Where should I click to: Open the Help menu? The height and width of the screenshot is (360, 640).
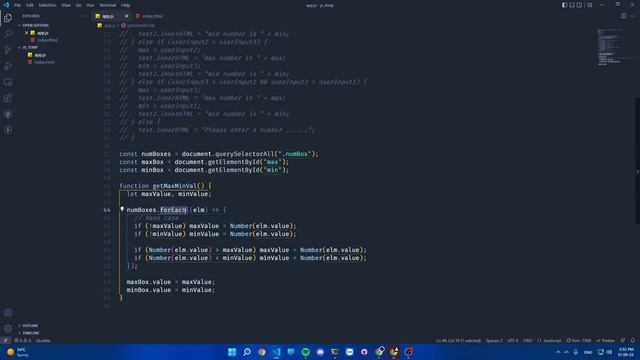click(125, 5)
